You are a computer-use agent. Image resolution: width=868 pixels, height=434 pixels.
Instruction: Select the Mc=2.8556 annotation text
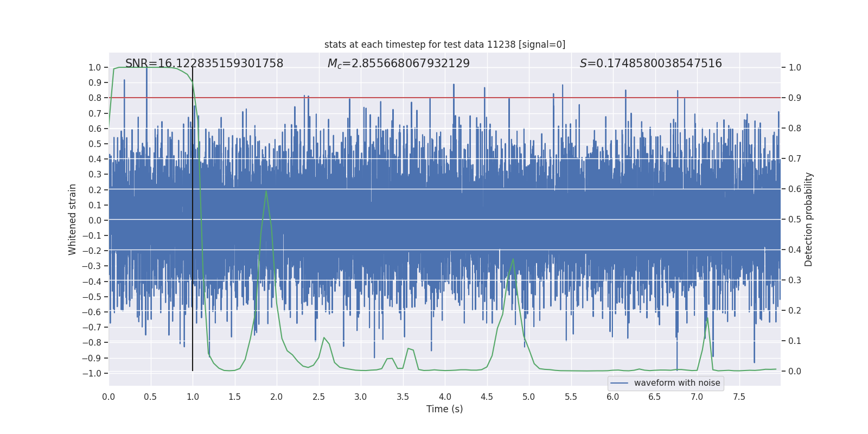pyautogui.click(x=399, y=63)
